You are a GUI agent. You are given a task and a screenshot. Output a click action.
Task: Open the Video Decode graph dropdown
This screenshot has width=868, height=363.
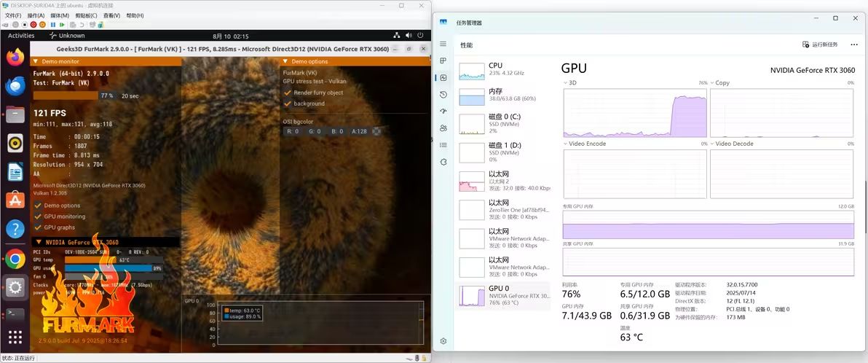click(x=731, y=144)
